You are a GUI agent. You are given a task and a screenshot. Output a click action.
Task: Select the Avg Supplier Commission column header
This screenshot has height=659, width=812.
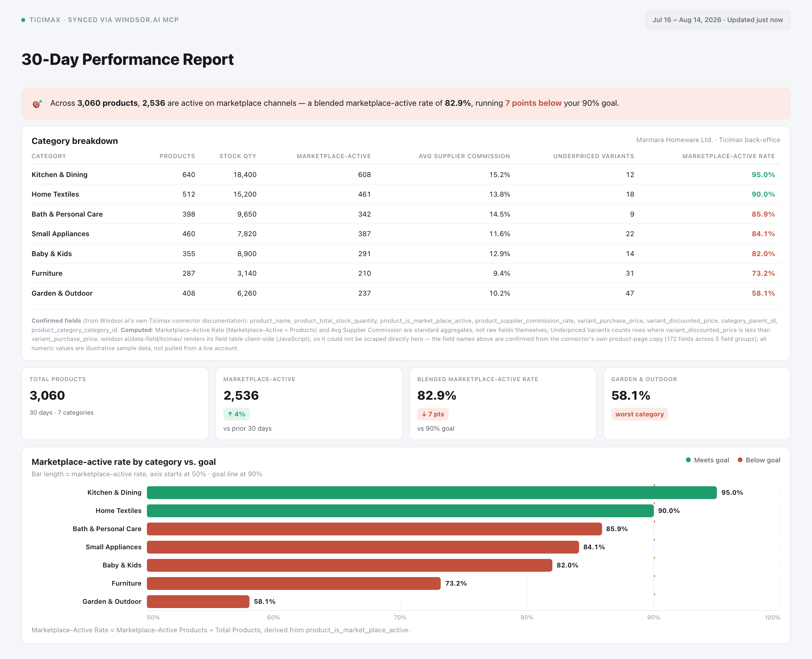(464, 156)
